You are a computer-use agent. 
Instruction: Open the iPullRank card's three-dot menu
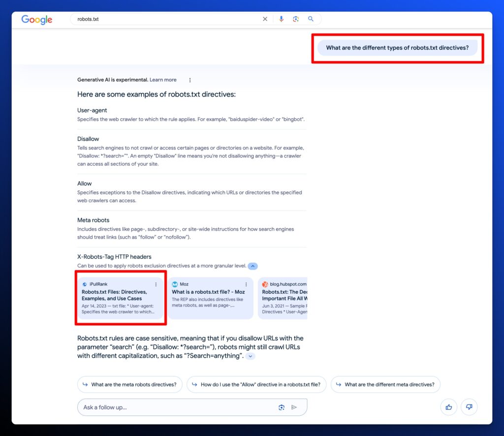pyautogui.click(x=156, y=284)
